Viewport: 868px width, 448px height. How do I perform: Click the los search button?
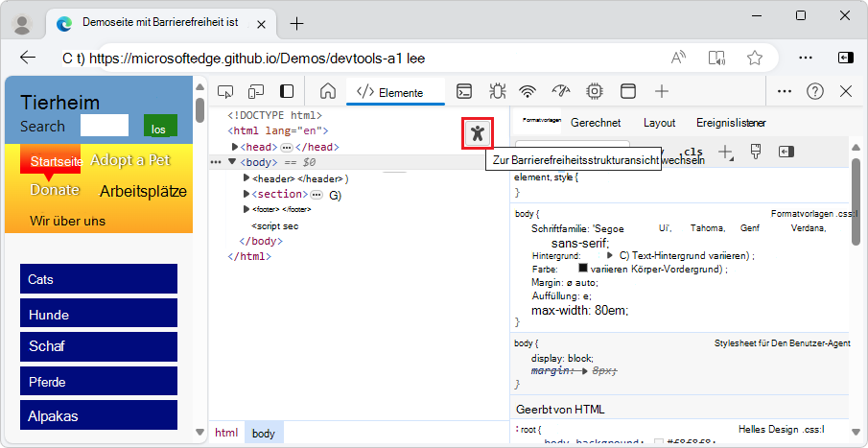pos(160,126)
